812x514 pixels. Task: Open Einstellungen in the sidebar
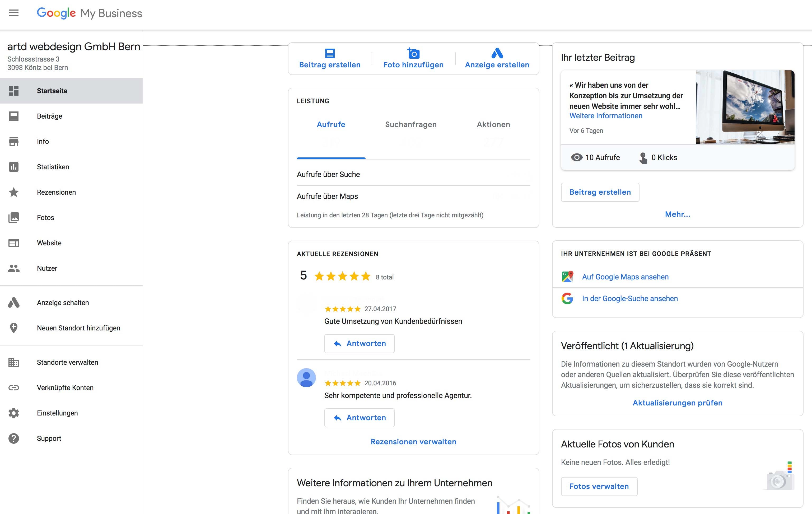pyautogui.click(x=71, y=413)
